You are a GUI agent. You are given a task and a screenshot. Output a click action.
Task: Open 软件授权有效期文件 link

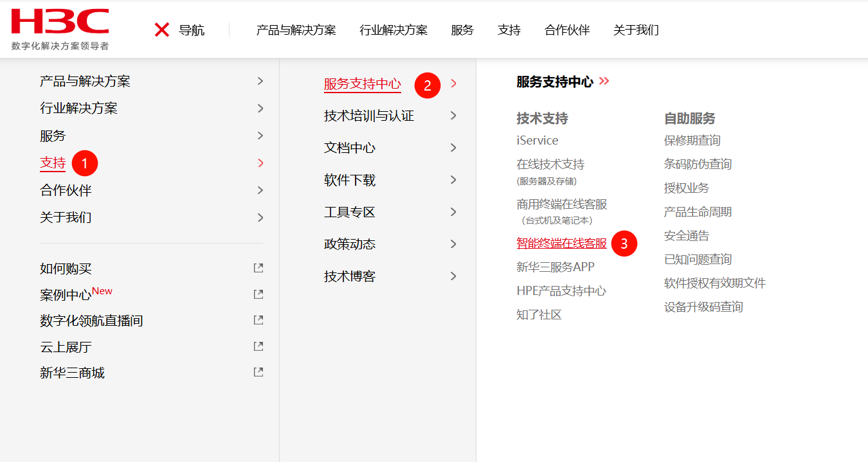point(715,283)
